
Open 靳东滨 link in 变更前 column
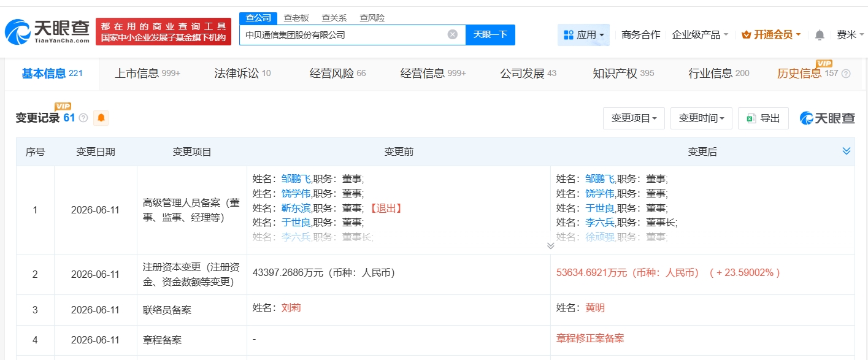coord(296,209)
